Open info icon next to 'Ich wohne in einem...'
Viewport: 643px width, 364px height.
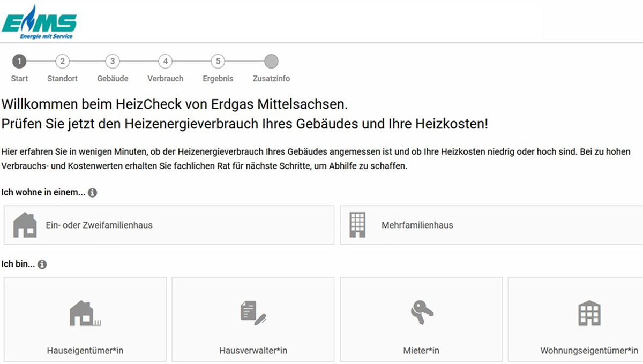pyautogui.click(x=92, y=193)
